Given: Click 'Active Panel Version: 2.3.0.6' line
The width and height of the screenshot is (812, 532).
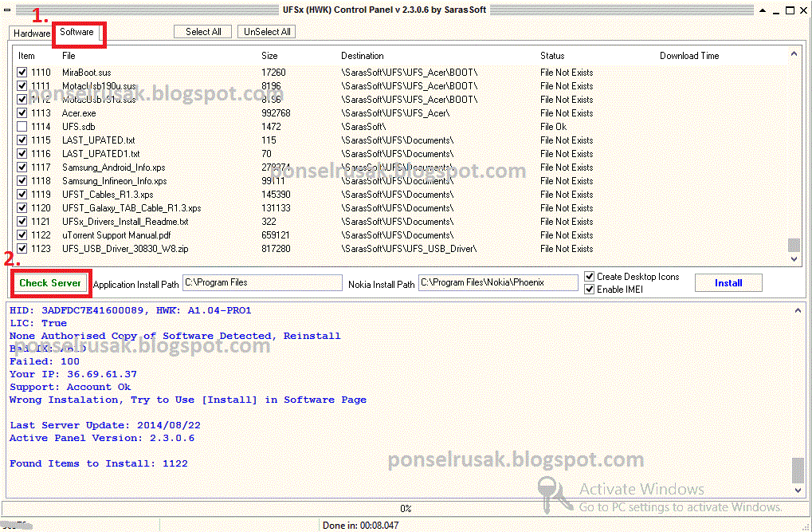Looking at the screenshot, I should [102, 438].
